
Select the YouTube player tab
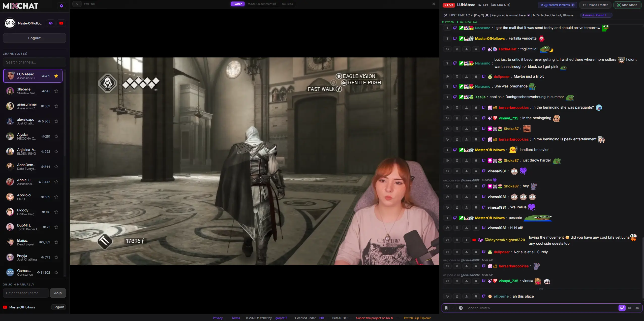(x=287, y=4)
